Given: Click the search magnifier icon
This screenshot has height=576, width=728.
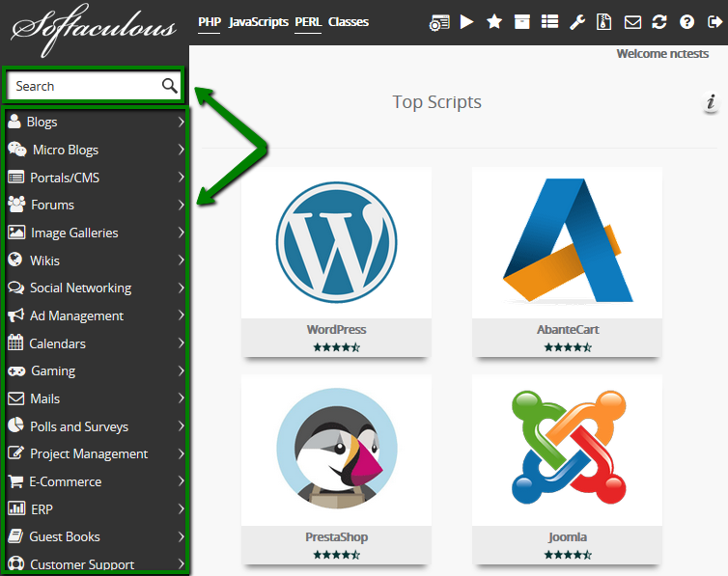Looking at the screenshot, I should (170, 86).
